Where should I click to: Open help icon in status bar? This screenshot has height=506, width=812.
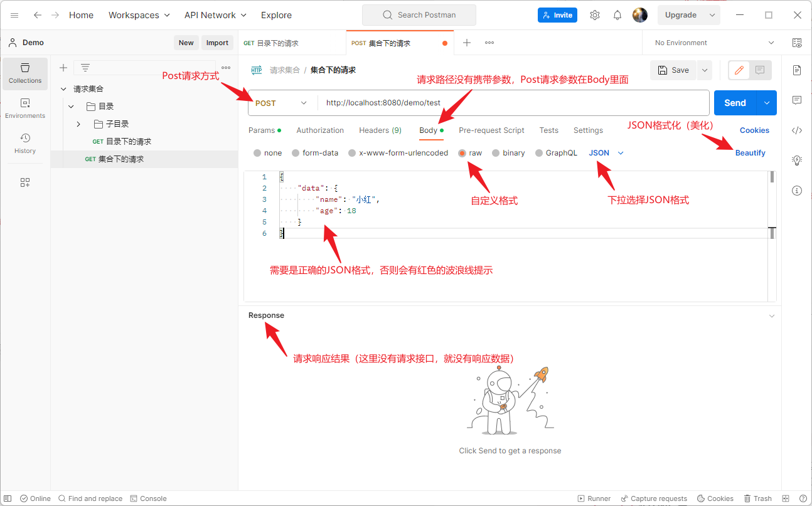[x=803, y=498]
